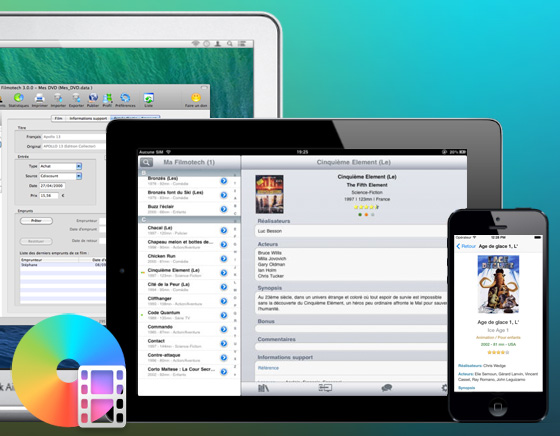Tap detail arrow for Chicken Run
560x436 pixels.
tap(224, 259)
